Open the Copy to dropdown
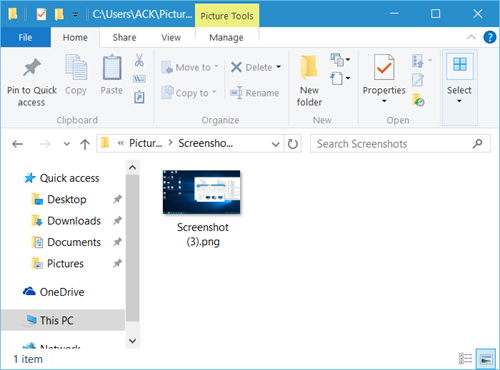Image resolution: width=500 pixels, height=370 pixels. 189,93
